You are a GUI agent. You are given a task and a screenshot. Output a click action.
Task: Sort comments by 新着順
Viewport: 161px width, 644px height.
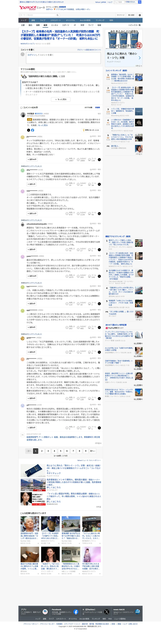point(97,108)
